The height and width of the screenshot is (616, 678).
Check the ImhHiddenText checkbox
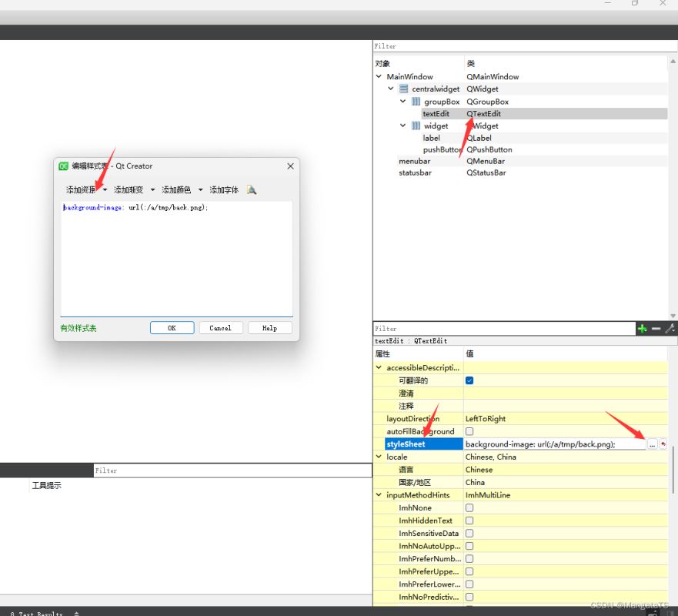pos(469,521)
